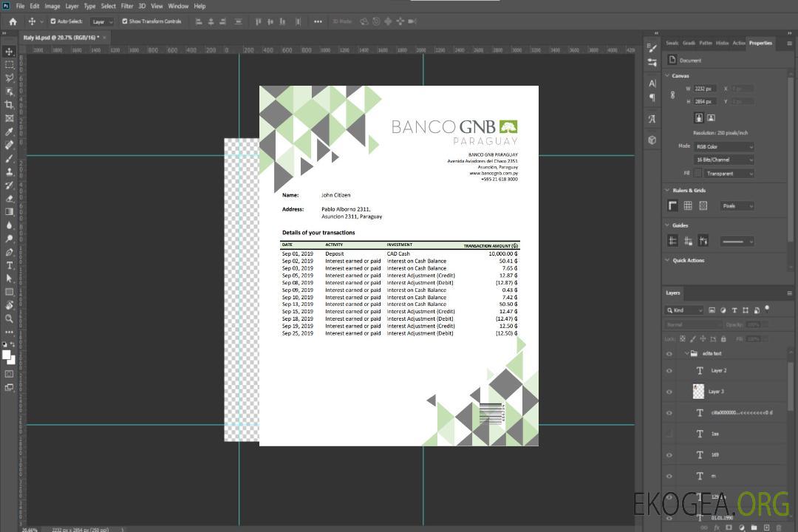This screenshot has height=532, width=798.
Task: Select the Rectangular Marquee tool
Action: coord(9,65)
